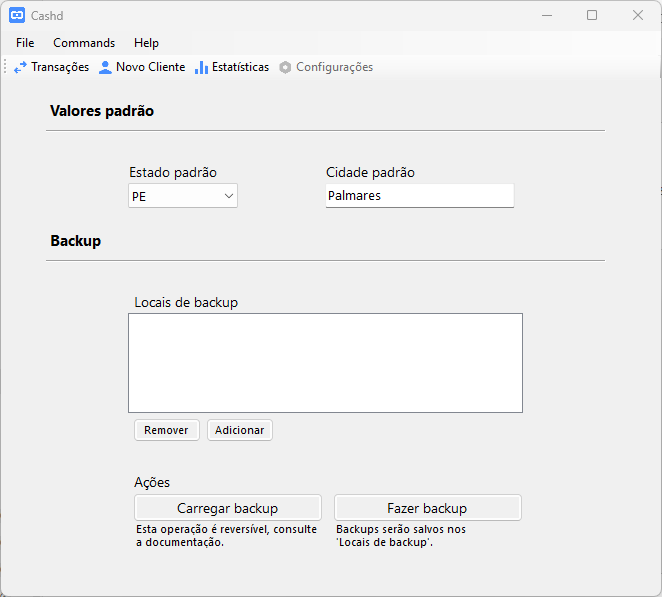Click the Cidade padrão text field
The width and height of the screenshot is (662, 597).
click(x=420, y=195)
